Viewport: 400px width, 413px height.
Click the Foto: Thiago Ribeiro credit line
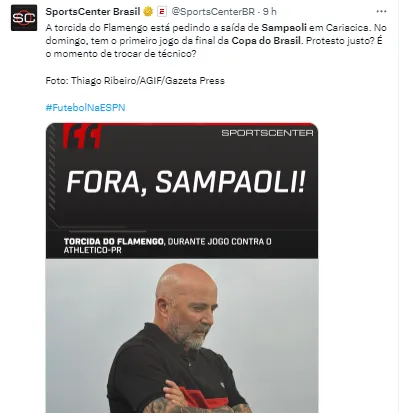point(135,81)
